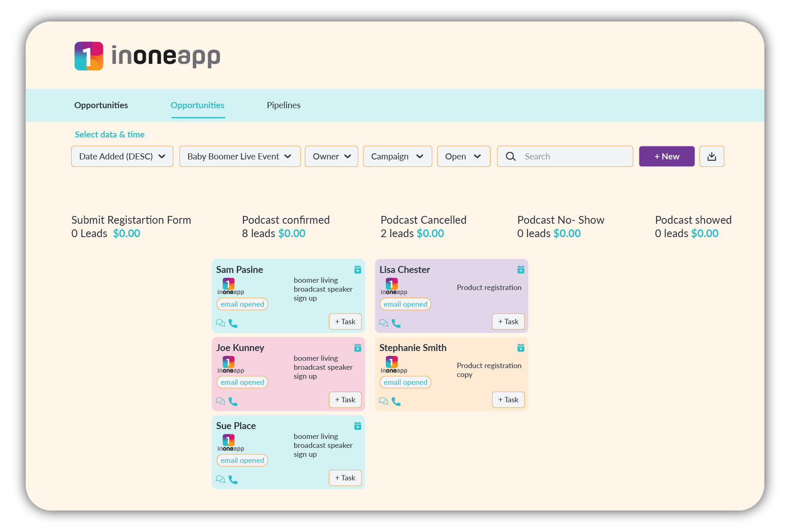Open calendar icon on Sam Pasine card
Screen dimensions: 790x532
357,270
